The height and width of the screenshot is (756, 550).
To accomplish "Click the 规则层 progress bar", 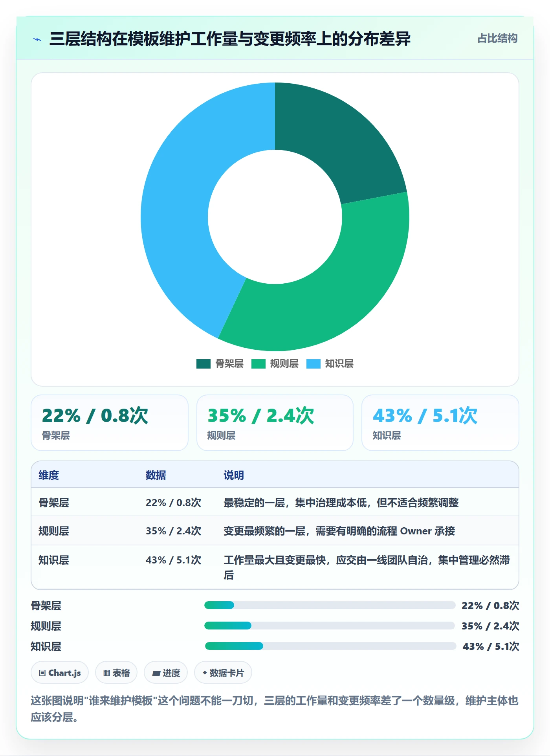I will (x=330, y=626).
